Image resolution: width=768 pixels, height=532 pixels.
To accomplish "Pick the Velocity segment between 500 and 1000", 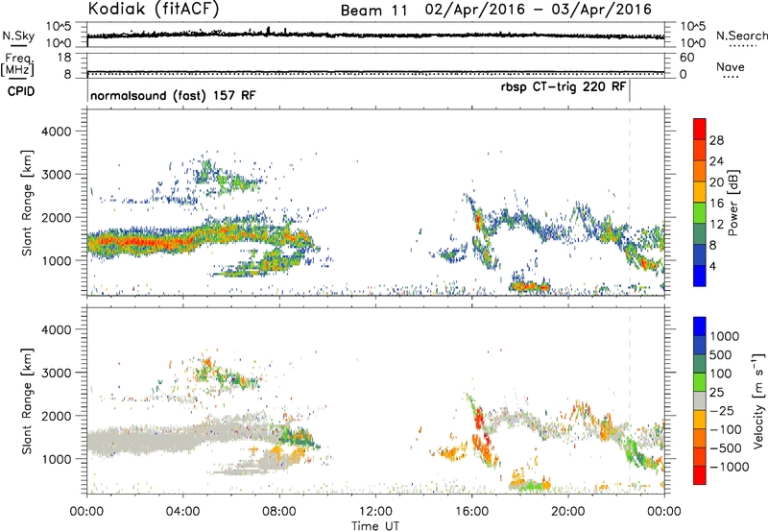I will point(700,345).
